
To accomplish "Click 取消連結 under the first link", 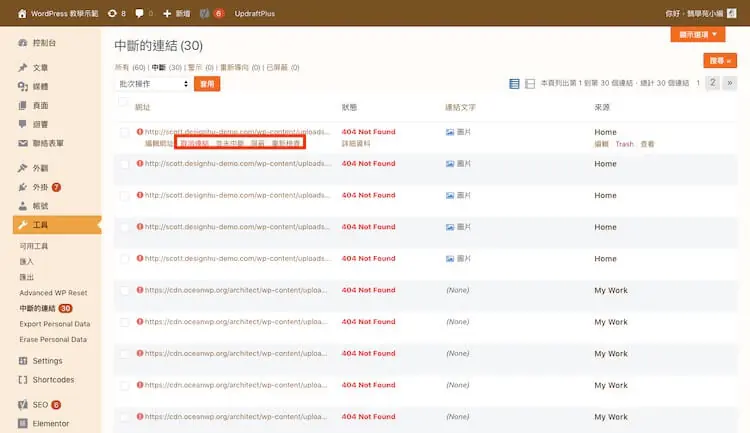I will click(194, 143).
